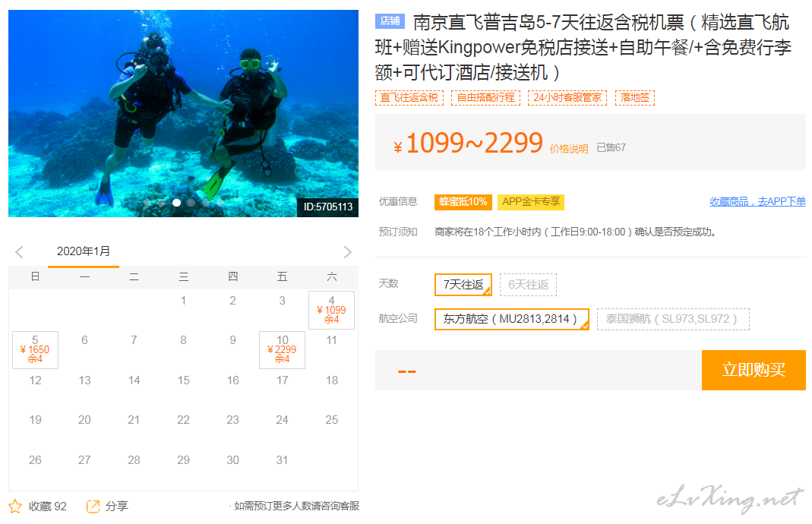The image size is (812, 524).
Task: Select January 10 priced ¥2299
Action: pos(283,349)
